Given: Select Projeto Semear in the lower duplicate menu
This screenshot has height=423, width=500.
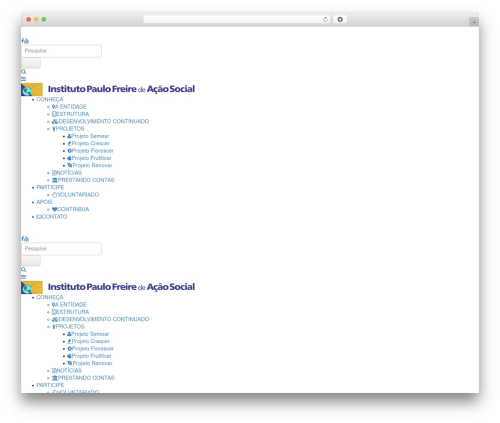Looking at the screenshot, I should [88, 334].
